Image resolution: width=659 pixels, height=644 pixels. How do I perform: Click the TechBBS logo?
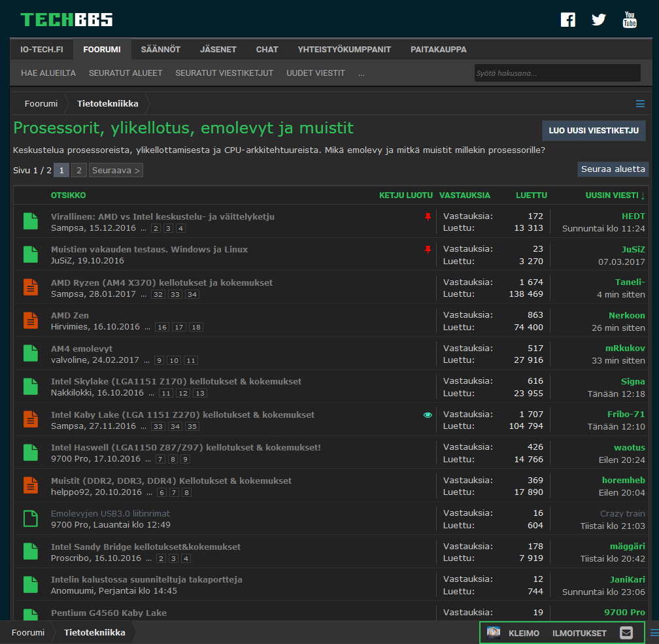coord(67,20)
